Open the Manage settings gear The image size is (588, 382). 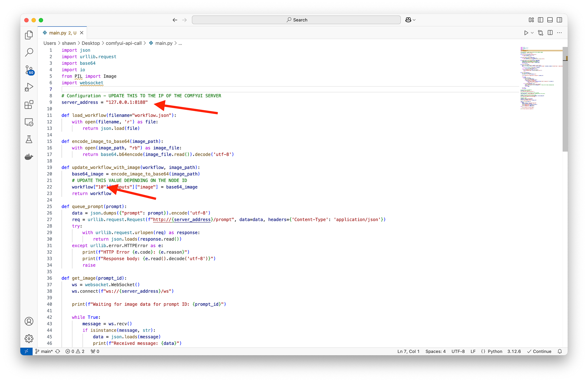[29, 339]
